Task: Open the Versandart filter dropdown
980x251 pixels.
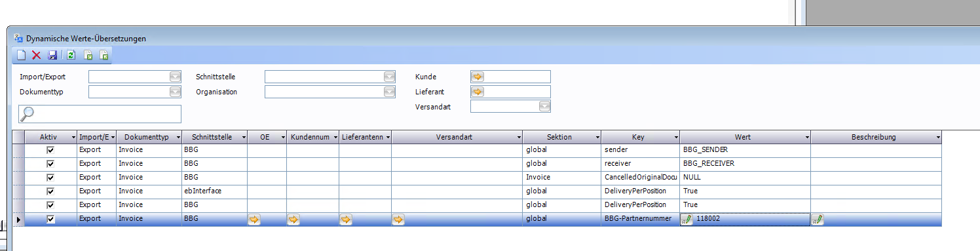Action: pos(544,106)
